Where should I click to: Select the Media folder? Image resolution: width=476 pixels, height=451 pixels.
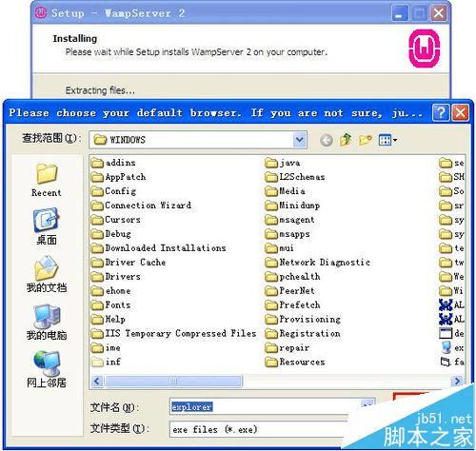point(285,191)
